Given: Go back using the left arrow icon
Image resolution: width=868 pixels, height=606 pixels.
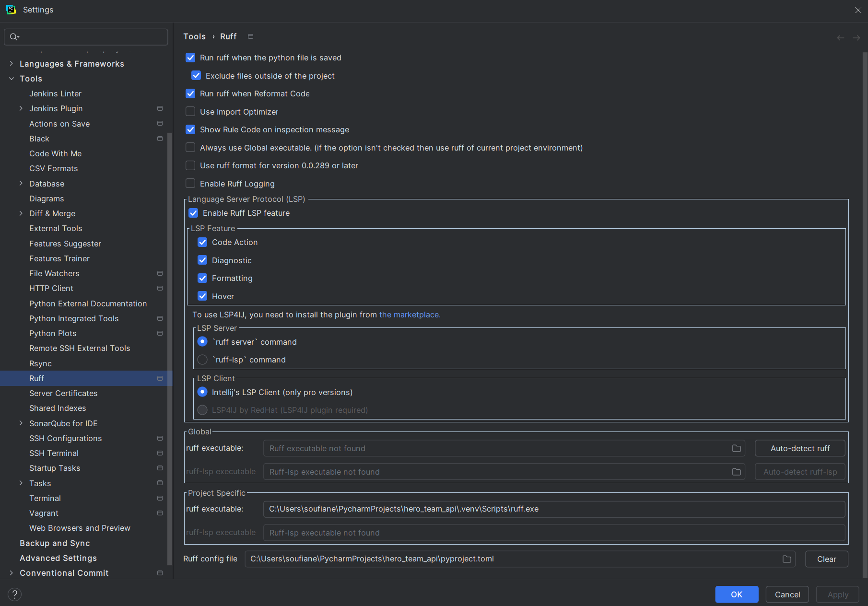Looking at the screenshot, I should [x=840, y=37].
